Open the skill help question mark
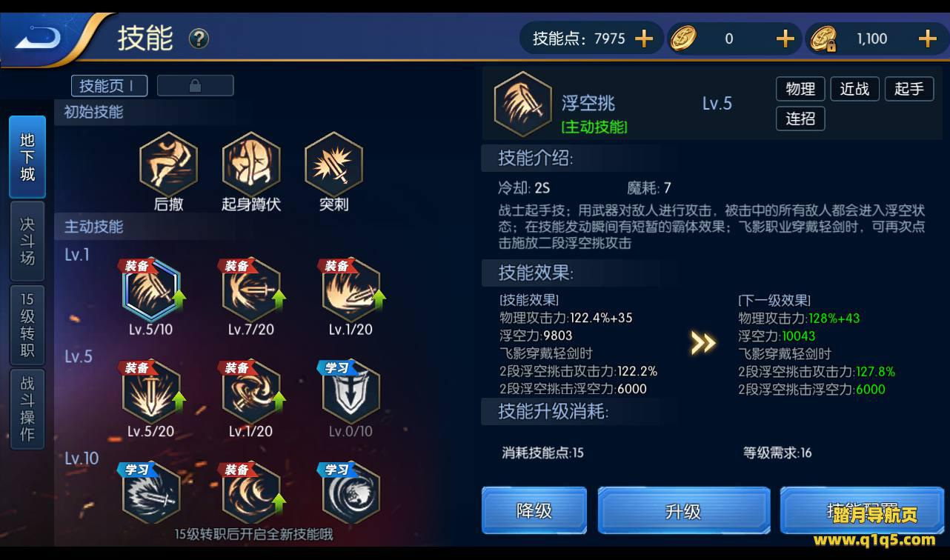The width and height of the screenshot is (950, 560). [199, 39]
